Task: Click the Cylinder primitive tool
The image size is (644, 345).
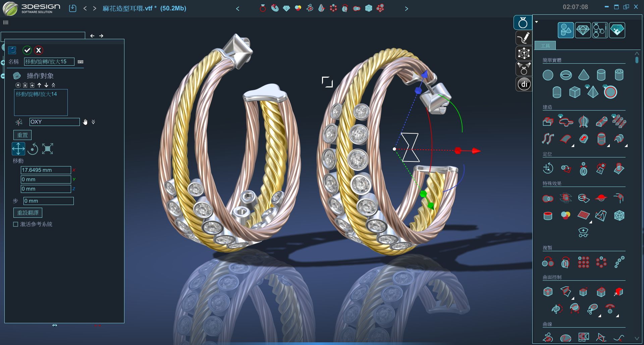Action: (x=601, y=75)
